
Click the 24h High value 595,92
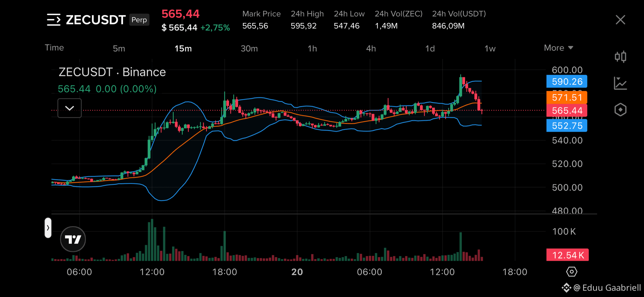(304, 26)
